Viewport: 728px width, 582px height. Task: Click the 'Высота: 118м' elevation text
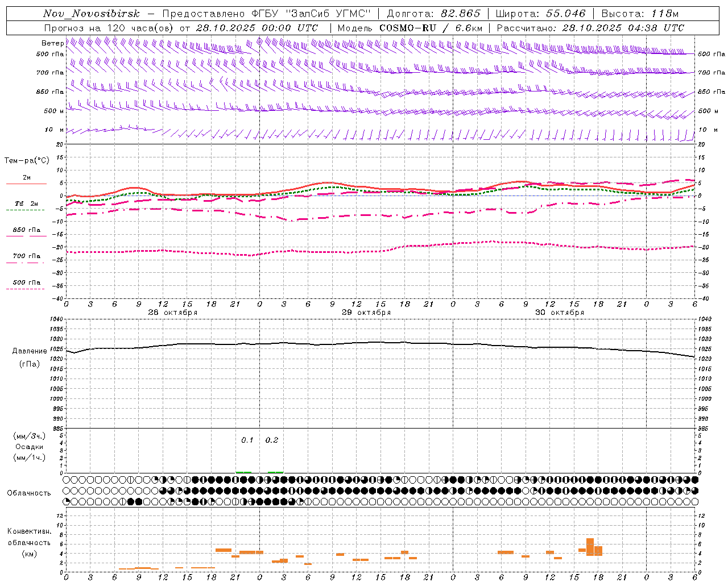click(x=640, y=14)
